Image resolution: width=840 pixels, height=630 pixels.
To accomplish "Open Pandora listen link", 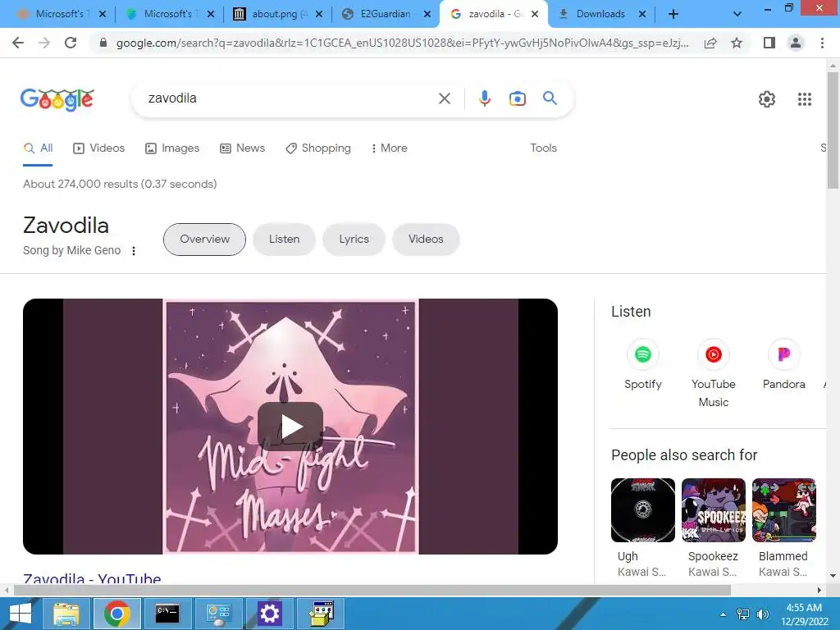I will pos(783,364).
